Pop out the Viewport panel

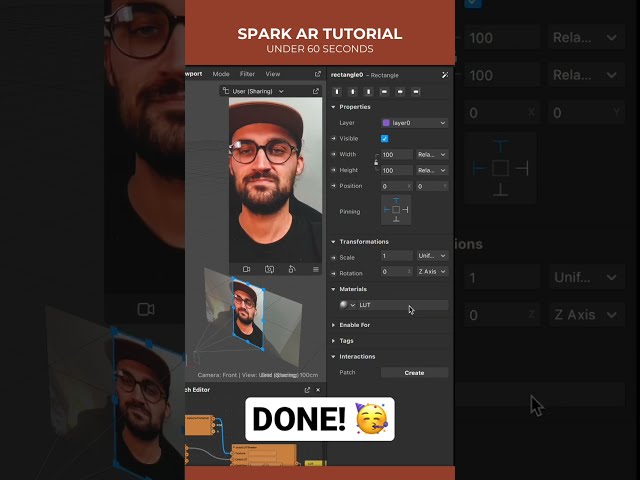[x=318, y=74]
